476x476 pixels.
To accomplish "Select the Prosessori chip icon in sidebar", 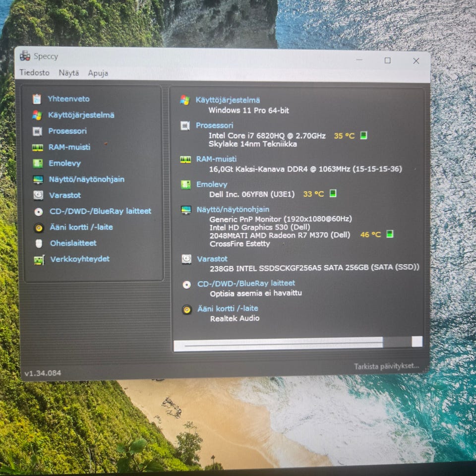I will coord(37,131).
